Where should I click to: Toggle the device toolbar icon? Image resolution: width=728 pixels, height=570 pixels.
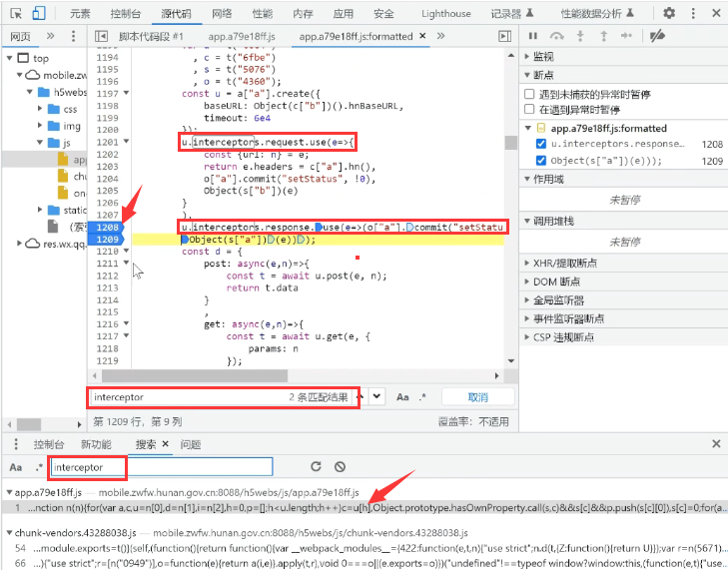(38, 14)
